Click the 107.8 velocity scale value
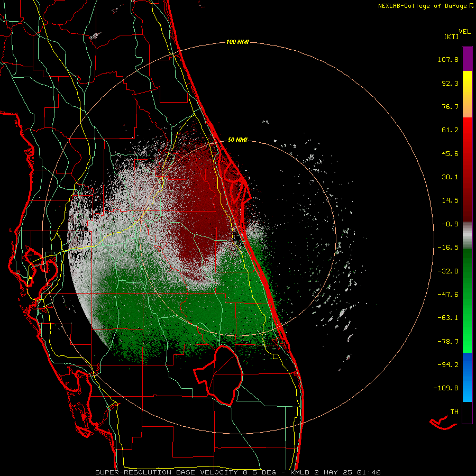Screen dimensions: 476x476 click(448, 59)
